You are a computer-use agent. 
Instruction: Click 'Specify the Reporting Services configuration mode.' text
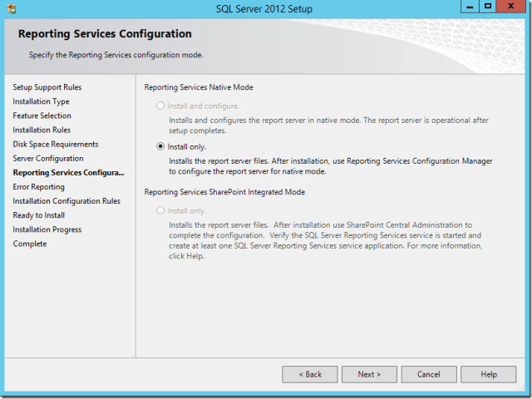tap(116, 55)
